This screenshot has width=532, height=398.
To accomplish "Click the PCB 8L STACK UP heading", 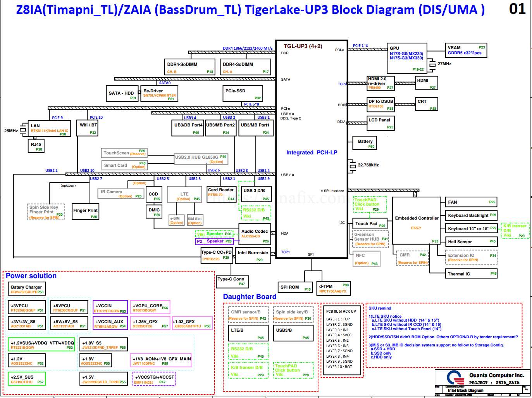I will coord(341,311).
